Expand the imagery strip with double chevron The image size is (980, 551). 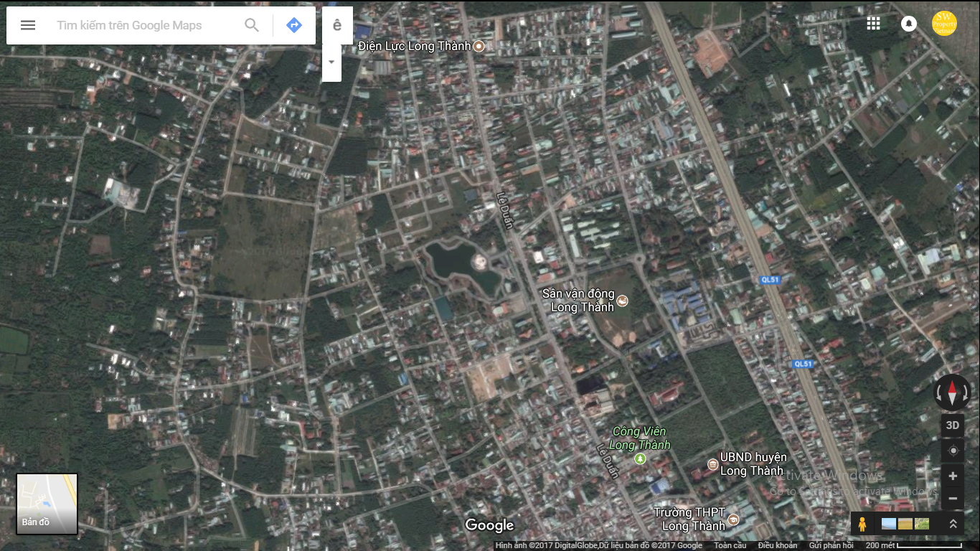tap(953, 524)
